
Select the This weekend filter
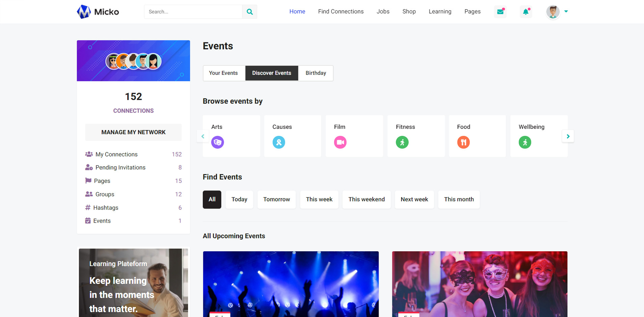366,199
